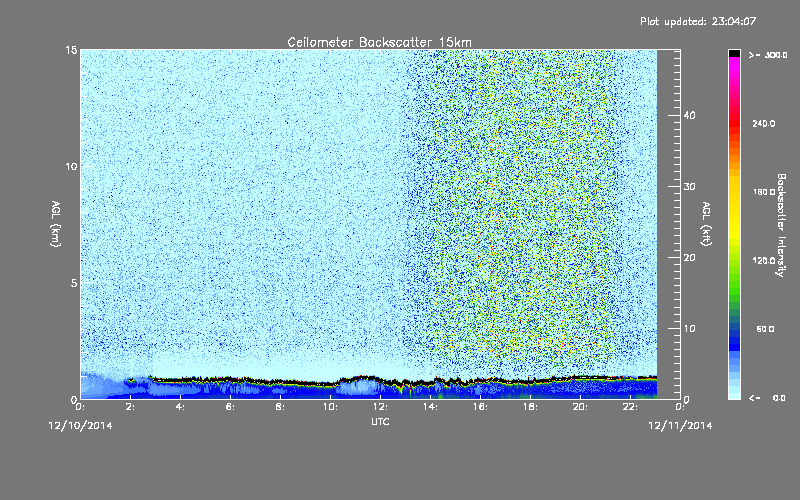Click the "Ceilometer Backscatter 15km" plot title

[x=379, y=42]
